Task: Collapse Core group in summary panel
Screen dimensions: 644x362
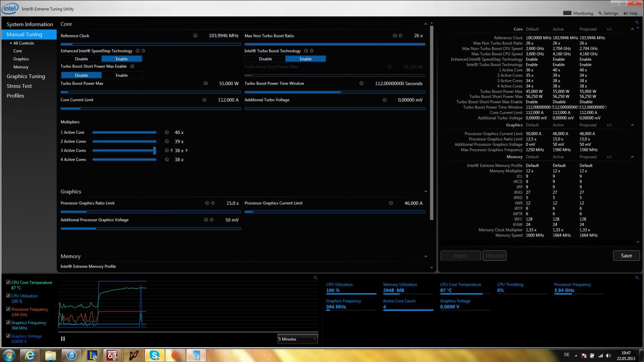Action: pyautogui.click(x=632, y=29)
